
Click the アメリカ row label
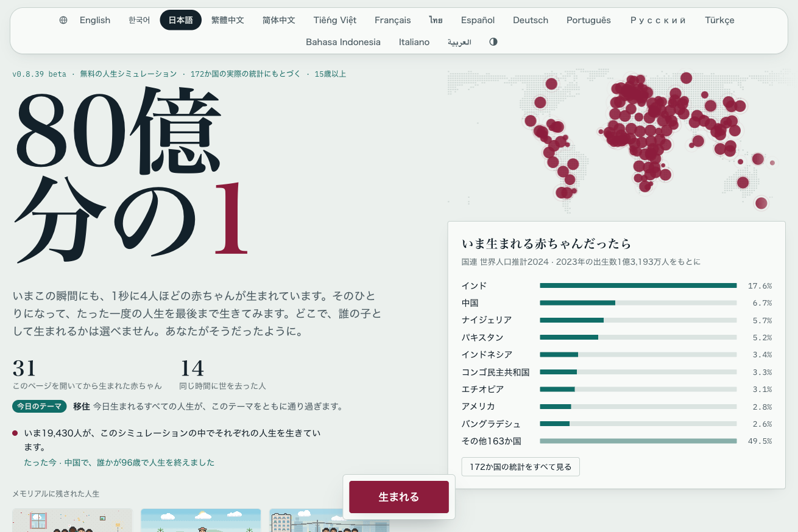(478, 407)
